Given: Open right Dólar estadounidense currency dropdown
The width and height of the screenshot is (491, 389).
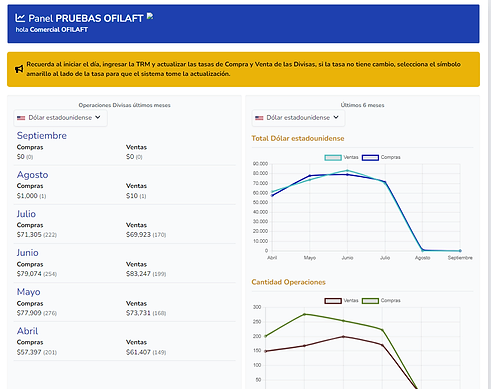Looking at the screenshot, I should point(298,118).
